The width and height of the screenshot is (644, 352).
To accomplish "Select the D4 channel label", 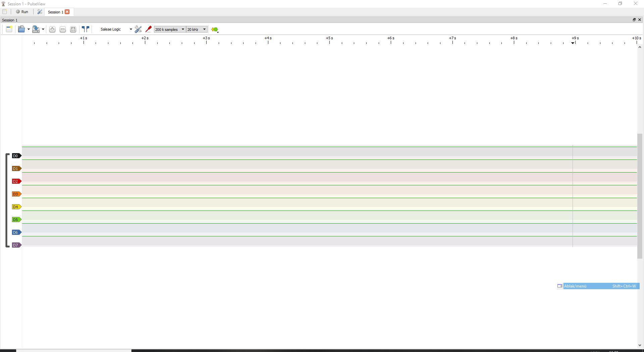I will click(17, 207).
